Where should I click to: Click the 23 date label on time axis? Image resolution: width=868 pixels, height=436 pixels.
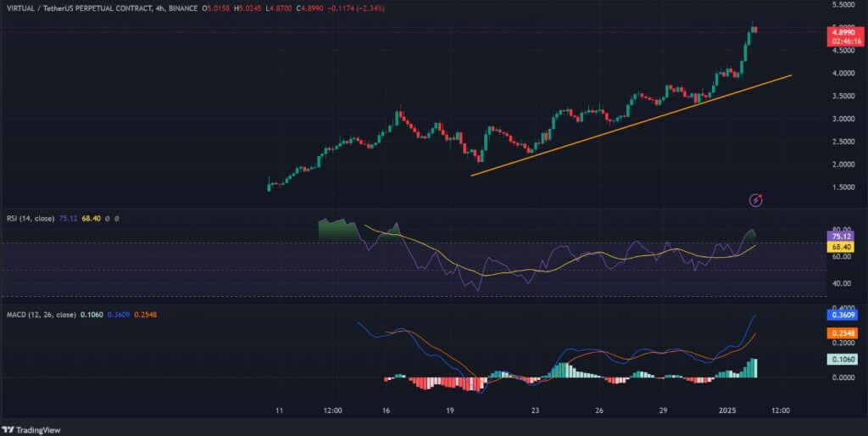point(535,411)
